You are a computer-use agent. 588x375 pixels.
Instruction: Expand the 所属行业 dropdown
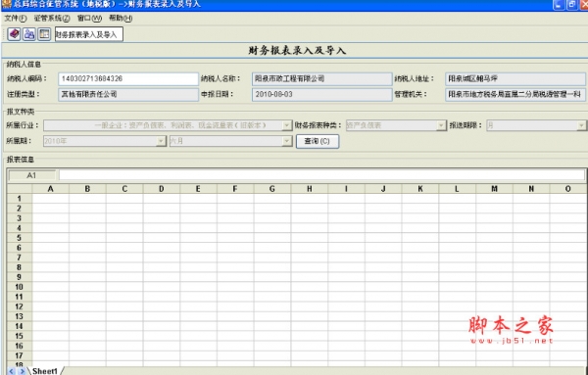pos(286,125)
